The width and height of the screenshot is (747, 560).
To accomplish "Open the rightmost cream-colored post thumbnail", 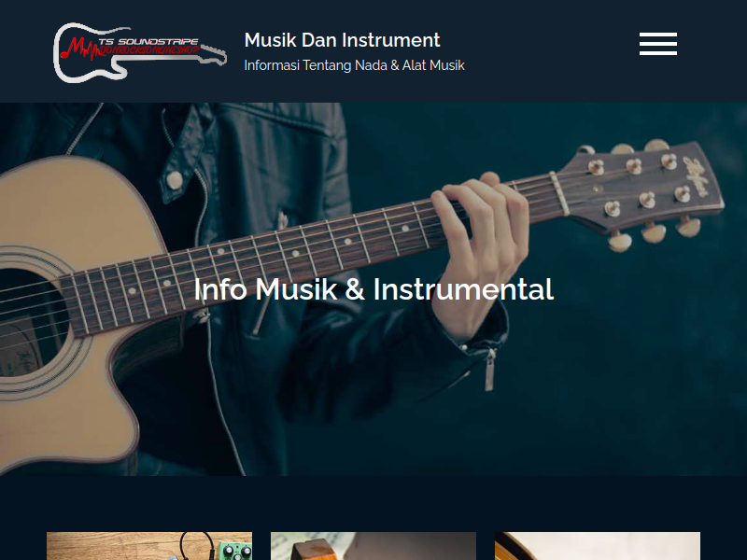I will click(x=598, y=546).
